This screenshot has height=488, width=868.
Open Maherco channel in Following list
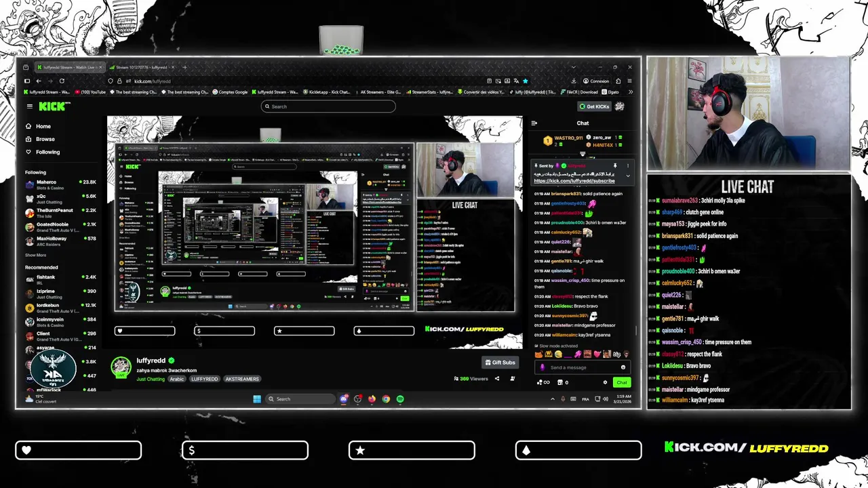point(61,184)
